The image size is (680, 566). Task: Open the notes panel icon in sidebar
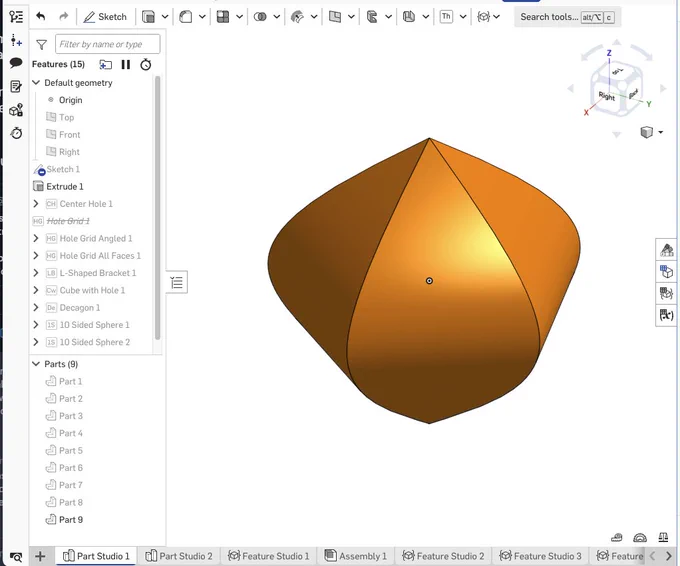pos(16,86)
